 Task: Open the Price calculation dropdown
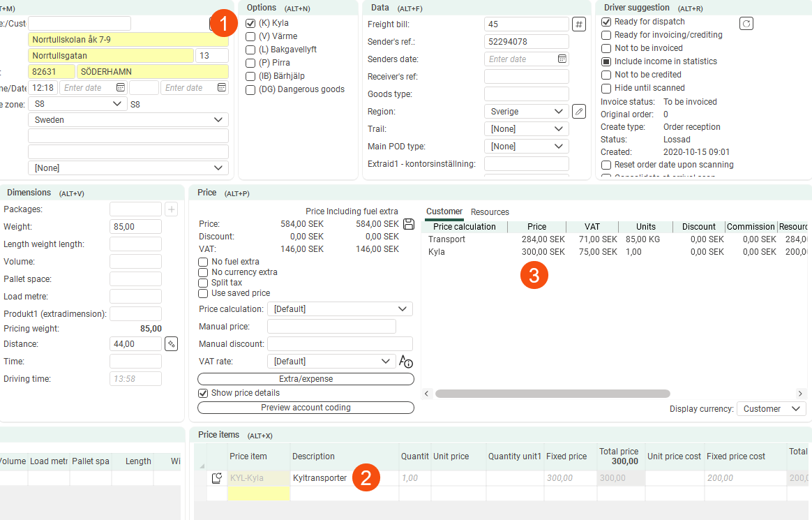340,309
